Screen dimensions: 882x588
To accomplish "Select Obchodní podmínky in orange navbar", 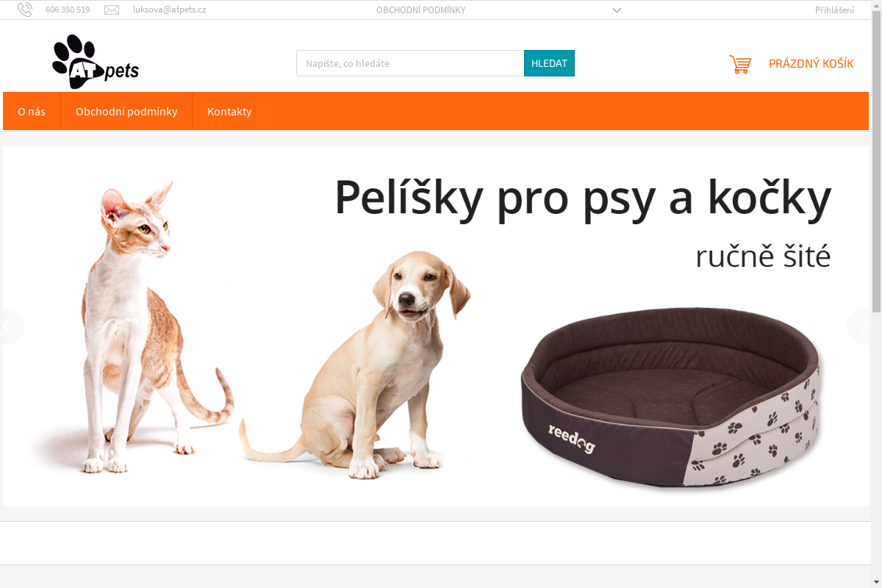I will point(126,111).
